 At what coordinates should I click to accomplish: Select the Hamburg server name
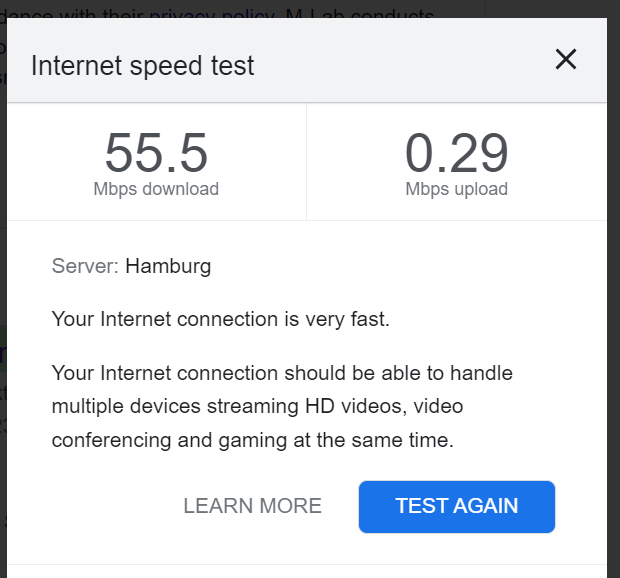168,266
